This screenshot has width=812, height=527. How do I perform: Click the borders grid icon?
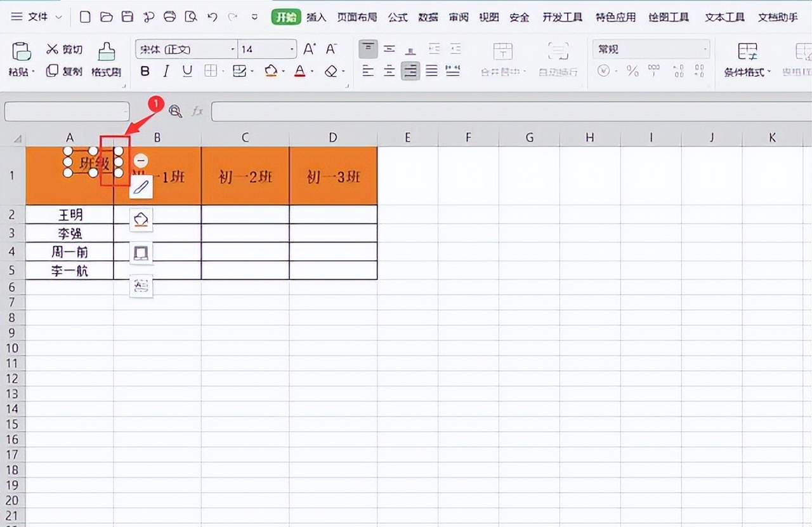(210, 71)
